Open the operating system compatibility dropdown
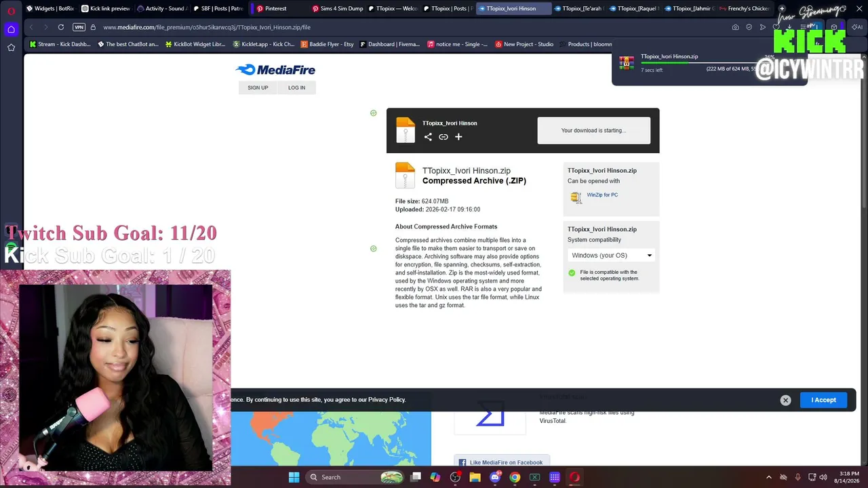 [x=611, y=256]
